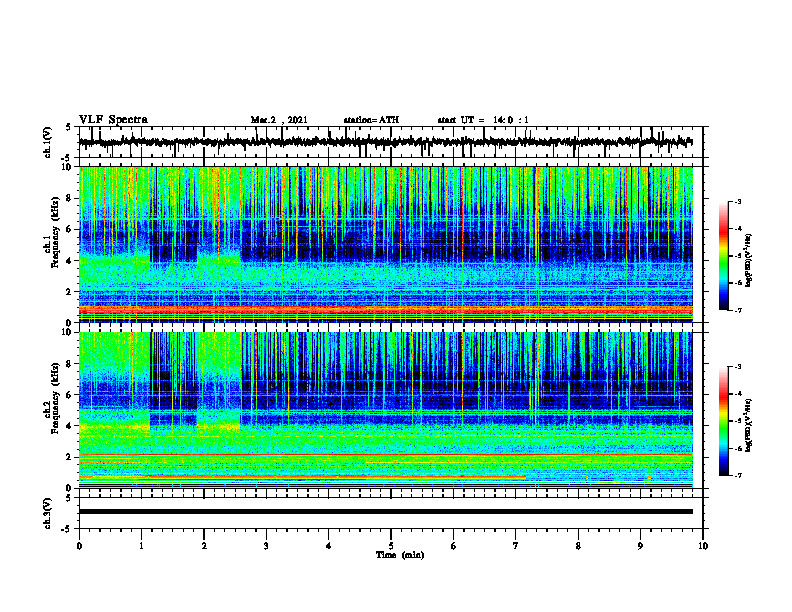Select the "Time (min)" x-axis title
The image size is (792, 612).
point(400,555)
